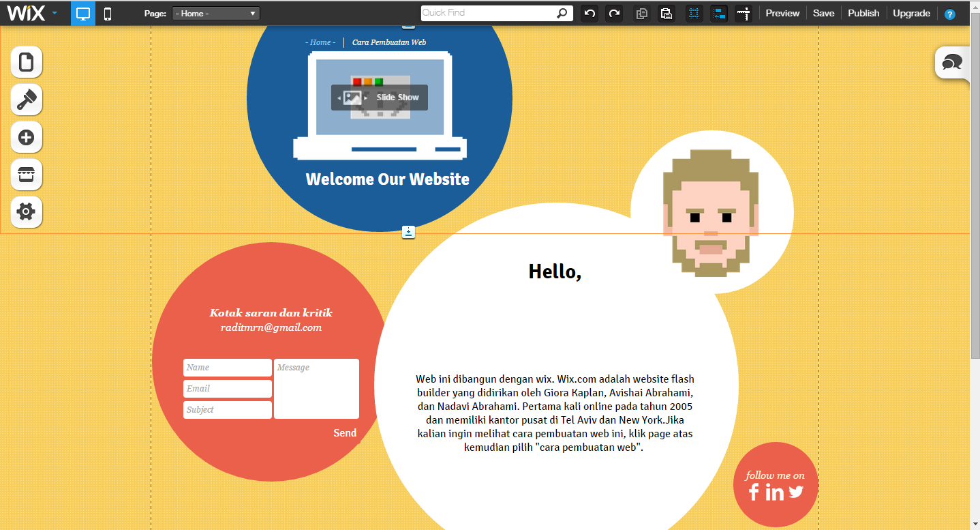Click the Subject form field
Image resolution: width=980 pixels, height=530 pixels.
coord(228,410)
